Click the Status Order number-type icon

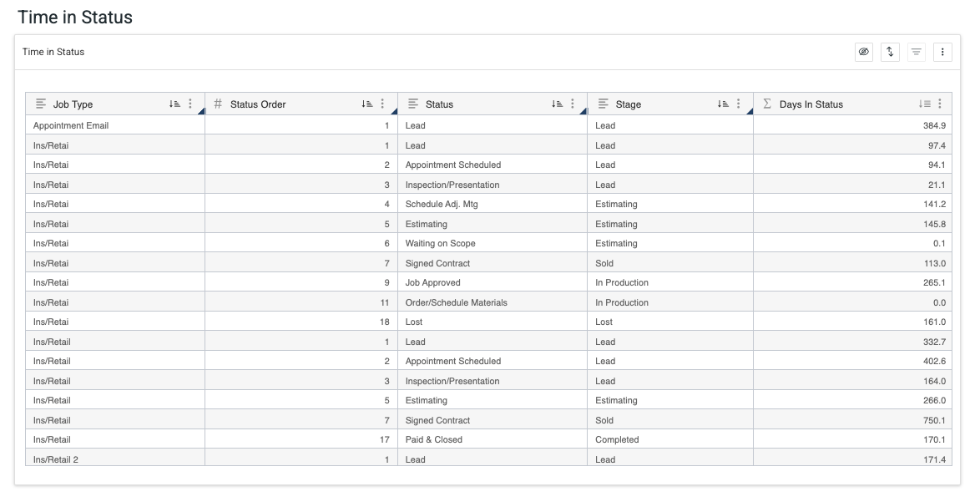click(218, 104)
